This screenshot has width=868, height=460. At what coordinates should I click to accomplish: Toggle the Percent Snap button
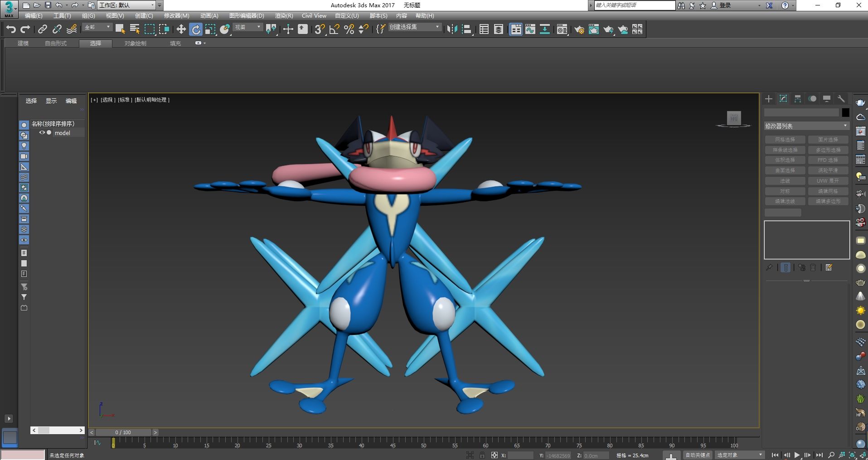click(x=349, y=29)
